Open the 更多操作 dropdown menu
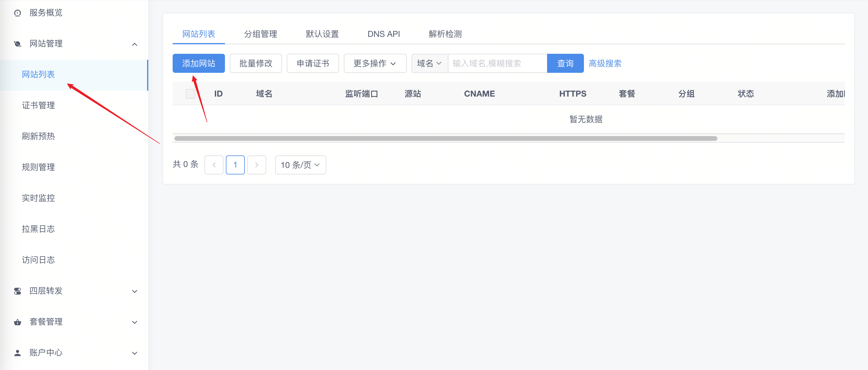This screenshot has width=868, height=370. 375,63
